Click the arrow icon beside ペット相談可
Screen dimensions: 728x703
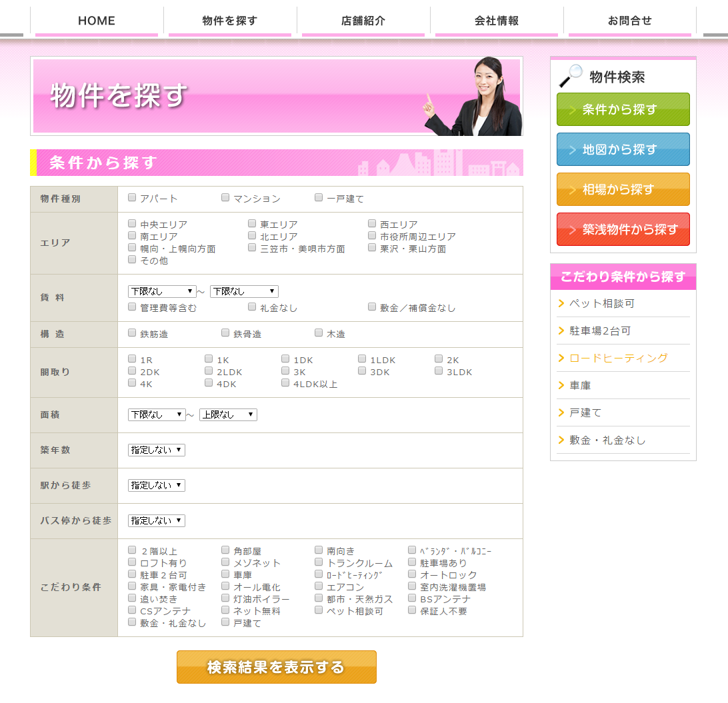click(x=561, y=304)
